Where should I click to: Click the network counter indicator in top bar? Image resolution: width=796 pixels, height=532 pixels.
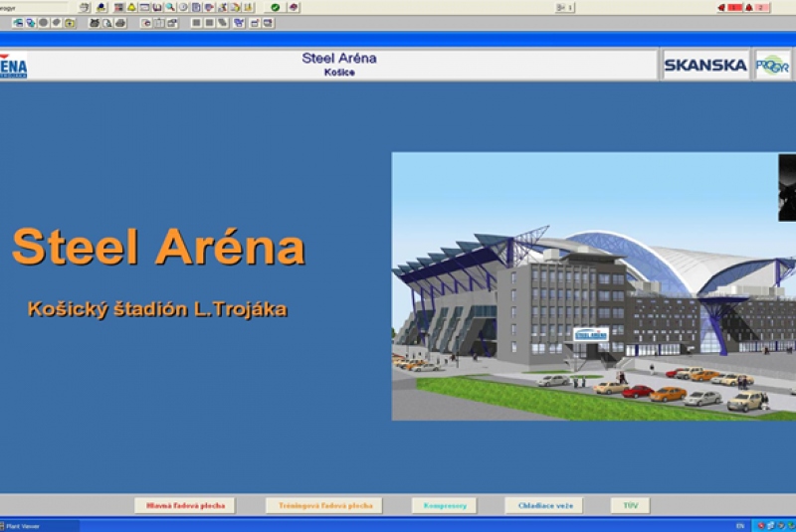564,8
